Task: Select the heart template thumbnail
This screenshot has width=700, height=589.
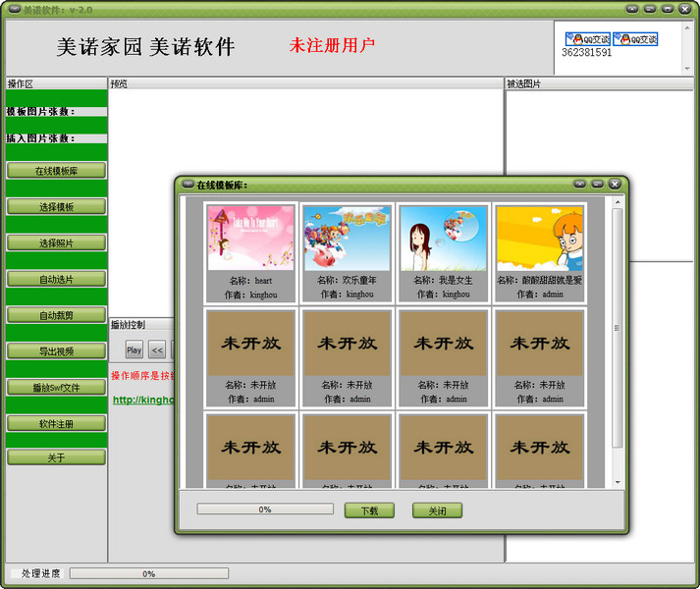Action: point(250,238)
